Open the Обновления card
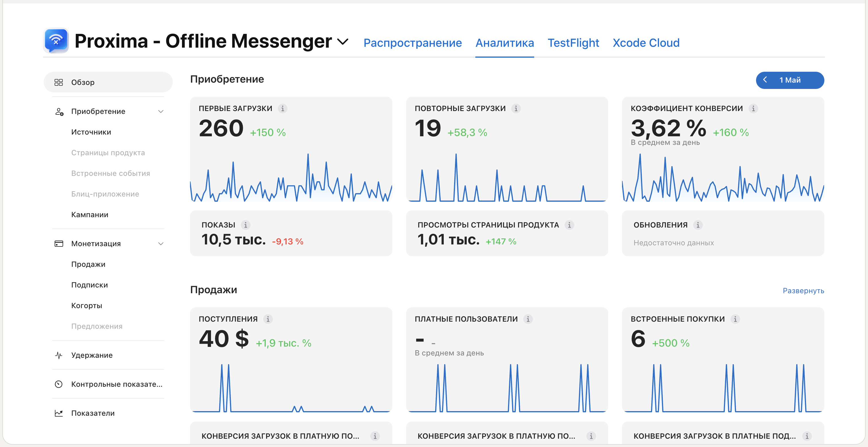The height and width of the screenshot is (447, 868). pos(723,233)
